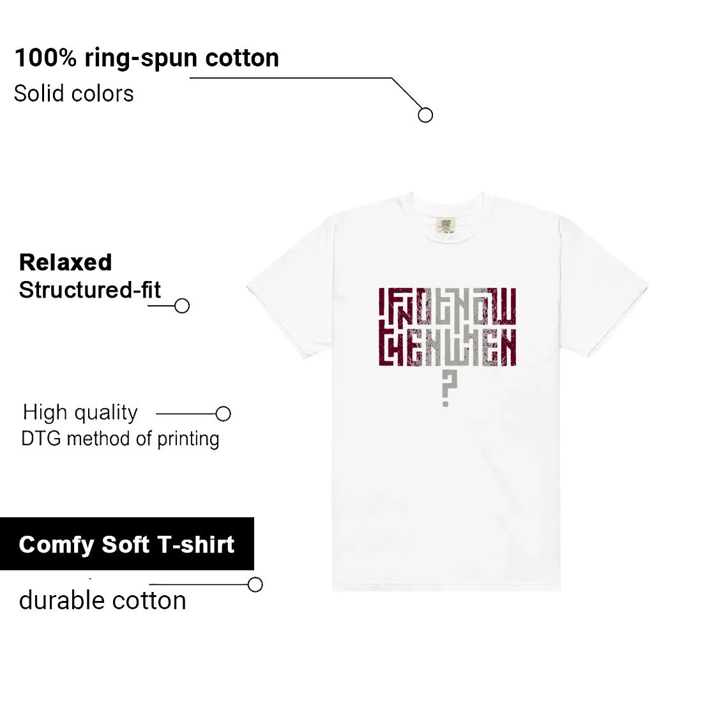Click the DTG method of printing text
Image resolution: width=728 pixels, height=728 pixels.
click(120, 439)
